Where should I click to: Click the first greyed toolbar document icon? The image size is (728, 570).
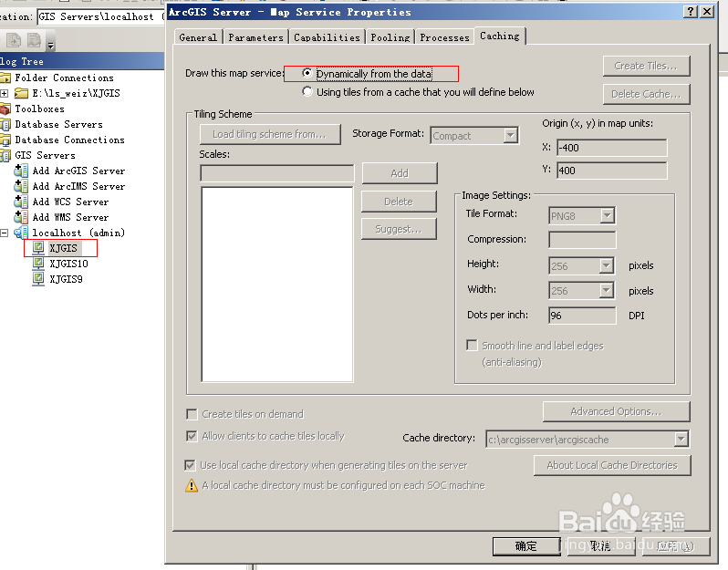pyautogui.click(x=14, y=40)
